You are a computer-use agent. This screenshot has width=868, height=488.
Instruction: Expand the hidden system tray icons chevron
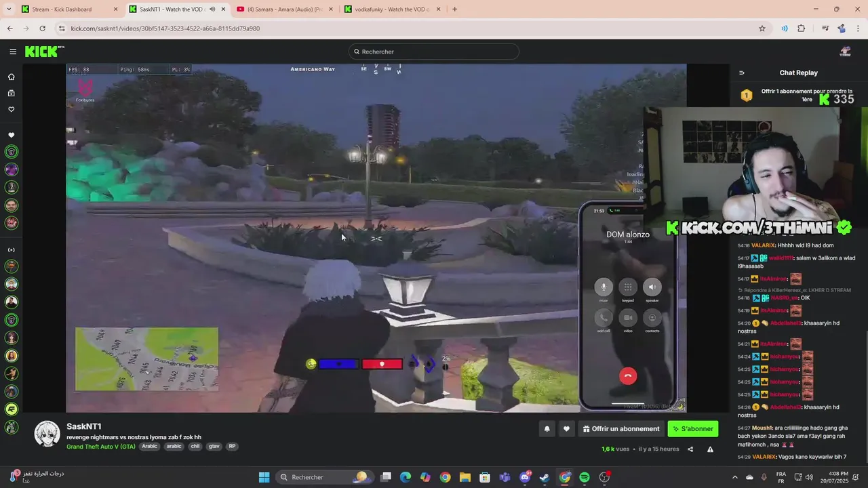(735, 477)
